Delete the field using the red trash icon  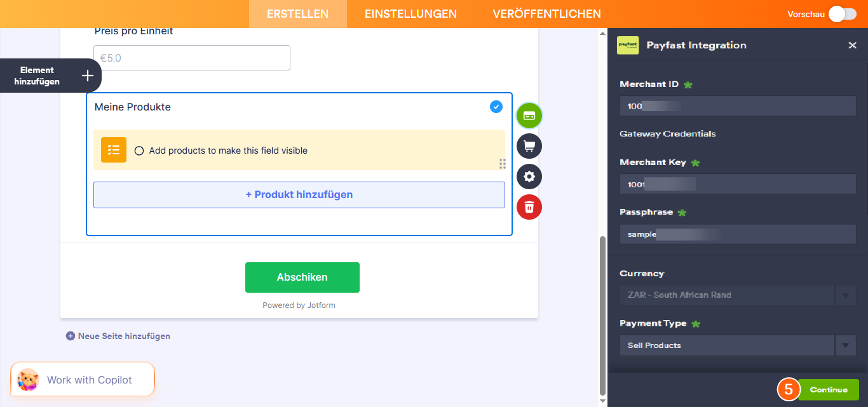(x=529, y=207)
